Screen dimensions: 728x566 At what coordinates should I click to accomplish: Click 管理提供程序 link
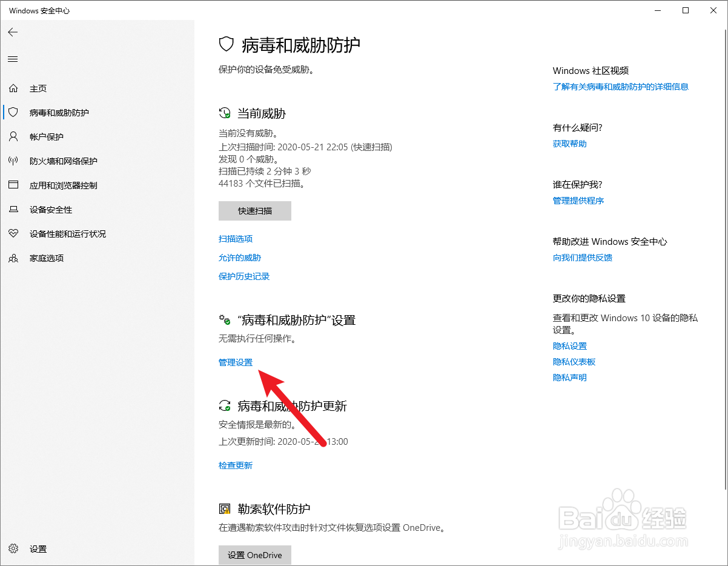[x=578, y=201]
